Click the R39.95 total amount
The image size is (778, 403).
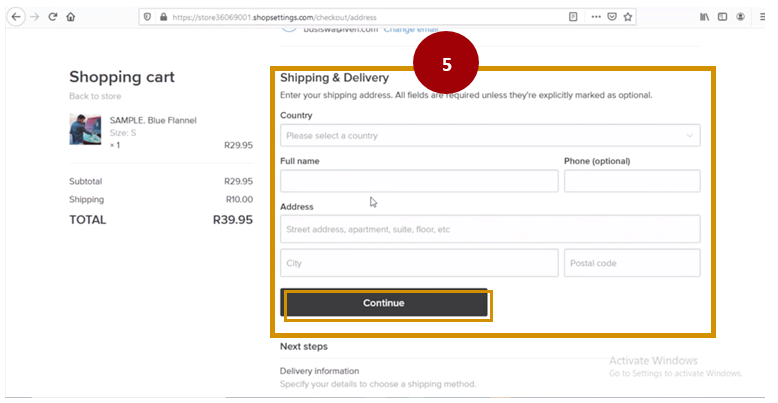pyautogui.click(x=233, y=220)
